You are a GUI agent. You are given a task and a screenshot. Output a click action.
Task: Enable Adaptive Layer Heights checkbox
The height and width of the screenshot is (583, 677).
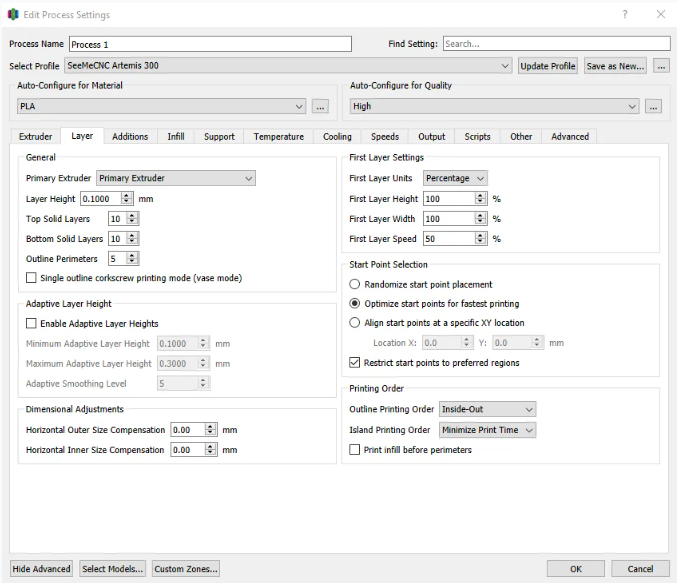click(31, 323)
